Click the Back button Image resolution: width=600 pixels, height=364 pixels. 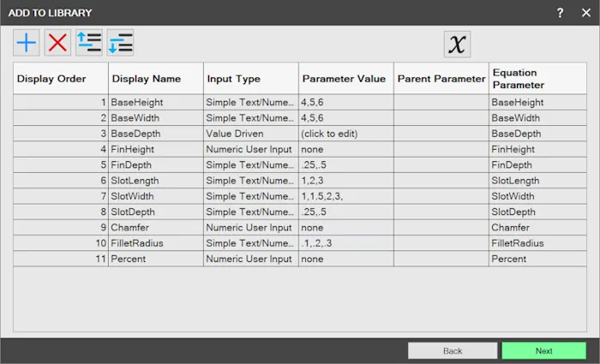[453, 350]
